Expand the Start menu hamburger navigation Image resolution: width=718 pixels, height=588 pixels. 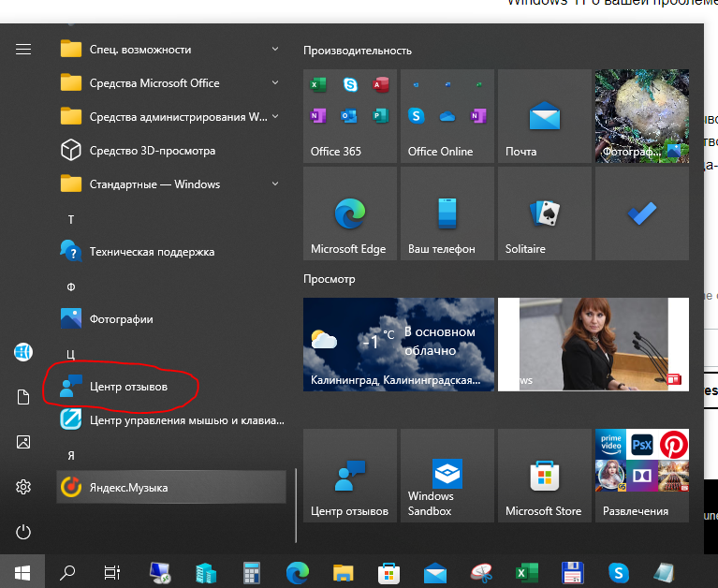tap(23, 49)
